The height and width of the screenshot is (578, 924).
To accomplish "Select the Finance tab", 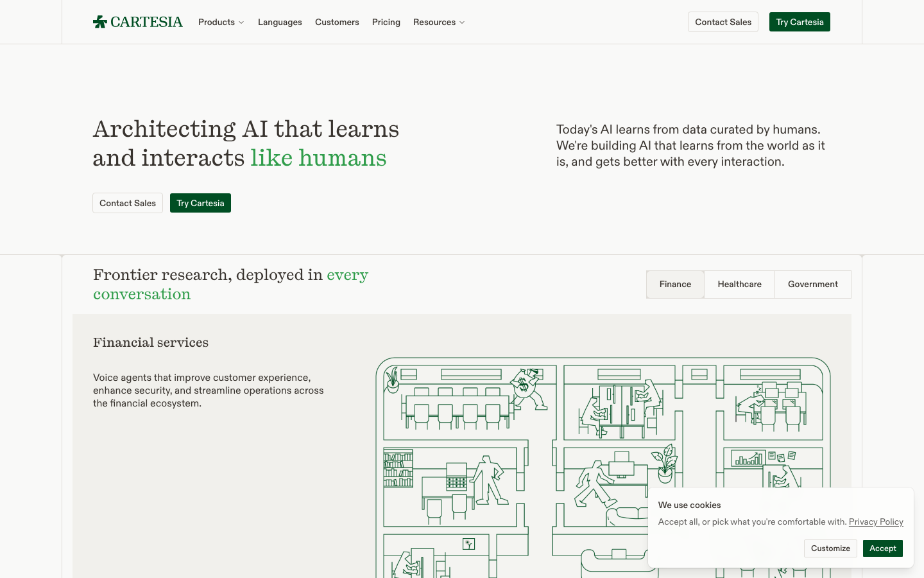I will point(675,285).
